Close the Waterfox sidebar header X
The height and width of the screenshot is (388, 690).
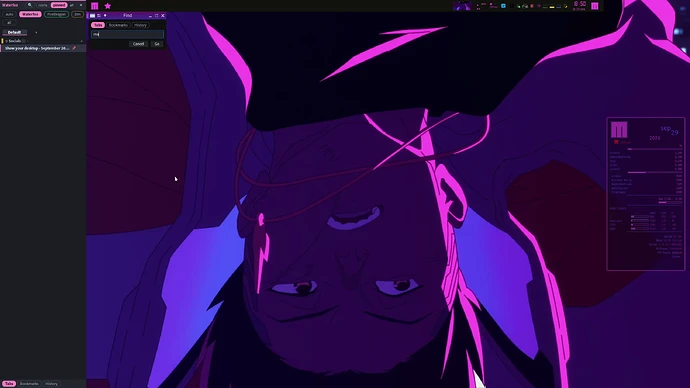coord(81,5)
